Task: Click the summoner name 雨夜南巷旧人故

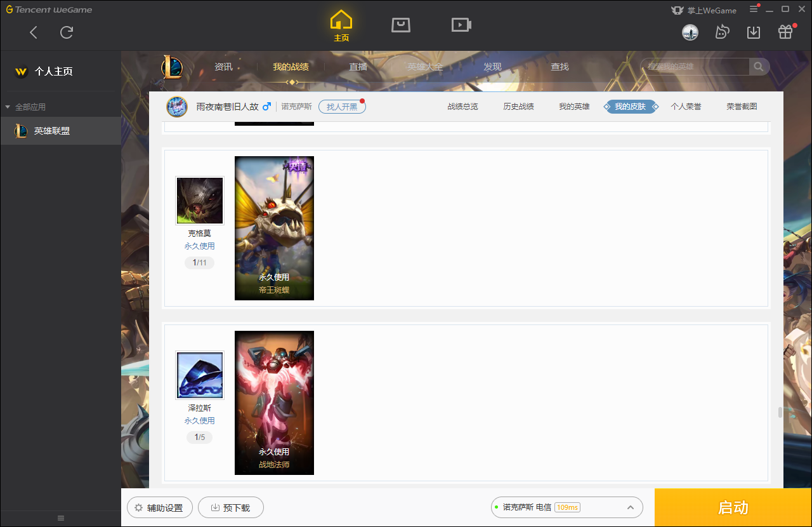Action: point(227,107)
